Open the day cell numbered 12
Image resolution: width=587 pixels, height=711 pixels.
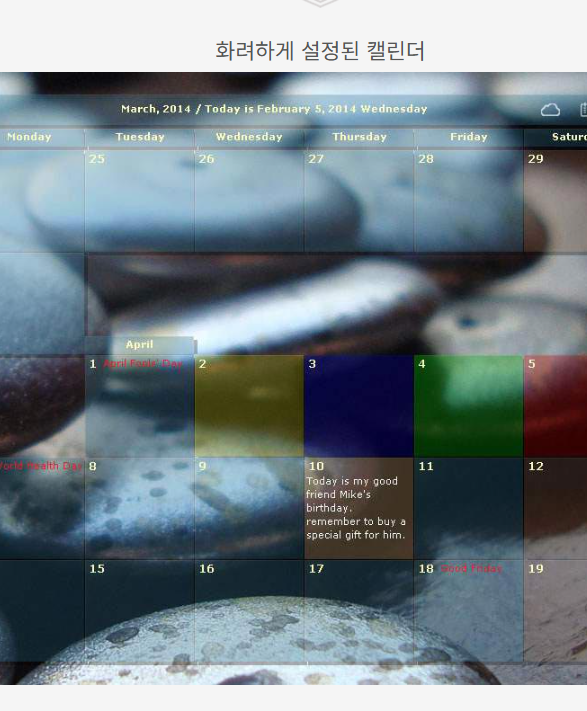pos(556,508)
